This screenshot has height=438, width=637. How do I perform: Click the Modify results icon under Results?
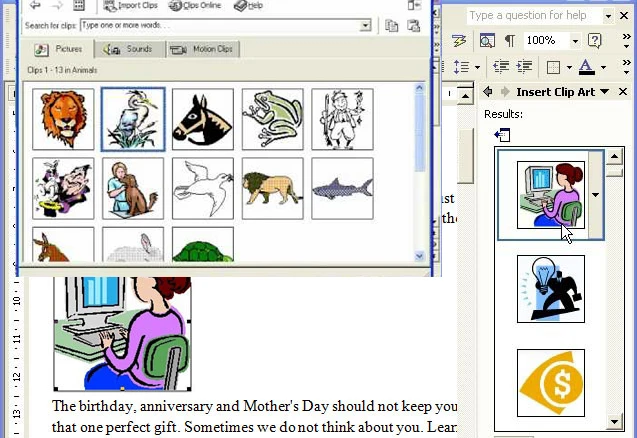tap(502, 135)
